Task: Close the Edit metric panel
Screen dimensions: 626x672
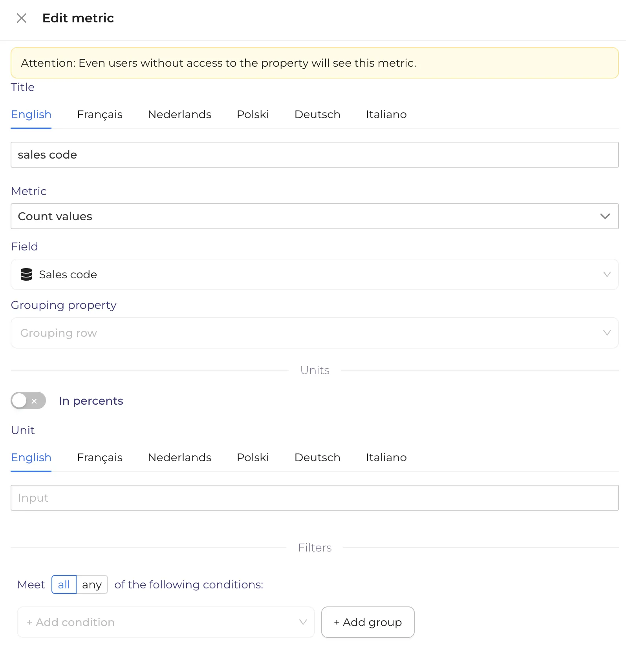Action: point(22,18)
